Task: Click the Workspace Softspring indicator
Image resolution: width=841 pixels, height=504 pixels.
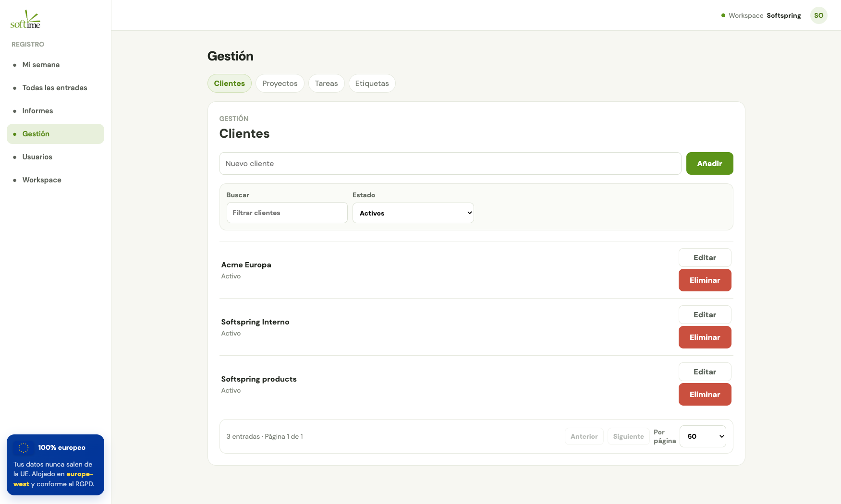Action: [761, 15]
